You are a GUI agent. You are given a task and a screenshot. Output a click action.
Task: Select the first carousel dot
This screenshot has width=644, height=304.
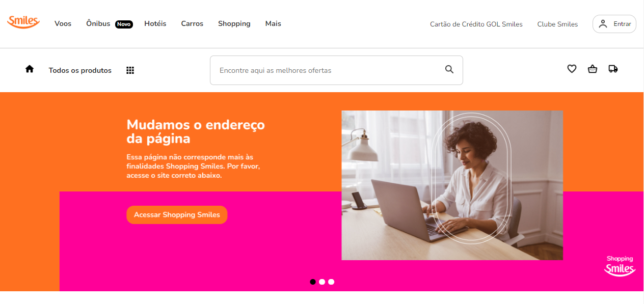(313, 282)
